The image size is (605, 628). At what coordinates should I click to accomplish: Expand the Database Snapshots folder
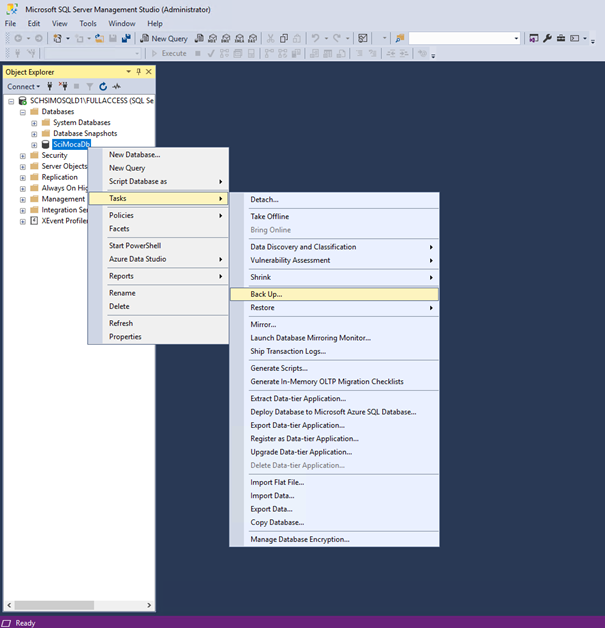pyautogui.click(x=34, y=134)
